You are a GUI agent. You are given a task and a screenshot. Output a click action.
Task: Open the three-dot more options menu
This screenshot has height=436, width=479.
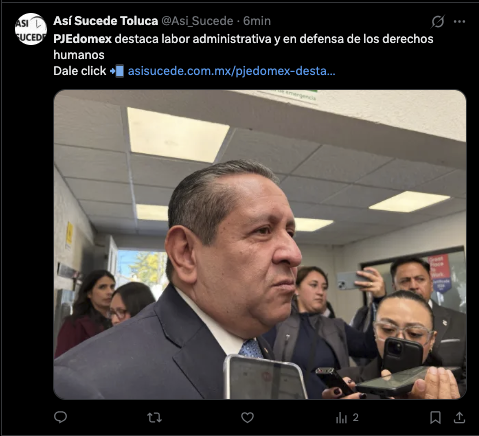click(x=459, y=22)
